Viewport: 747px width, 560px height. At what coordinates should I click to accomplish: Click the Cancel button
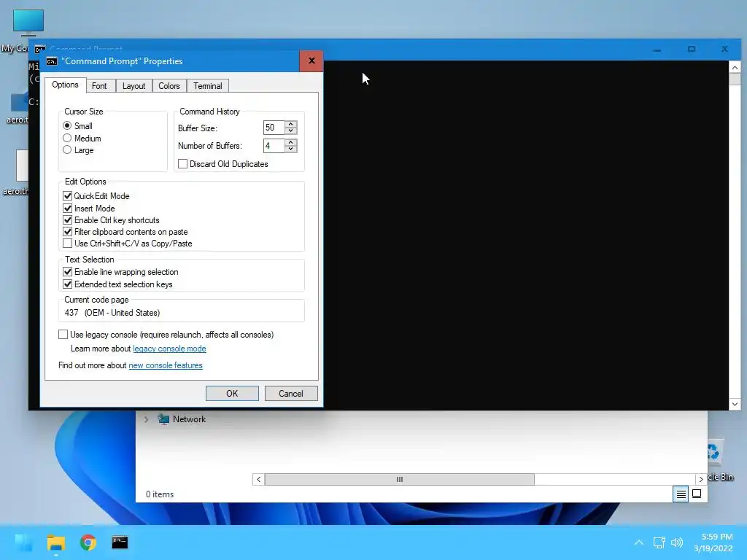[x=291, y=393]
